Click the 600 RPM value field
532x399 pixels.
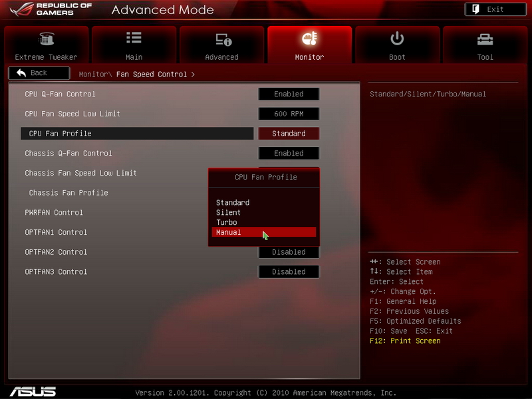click(x=289, y=114)
